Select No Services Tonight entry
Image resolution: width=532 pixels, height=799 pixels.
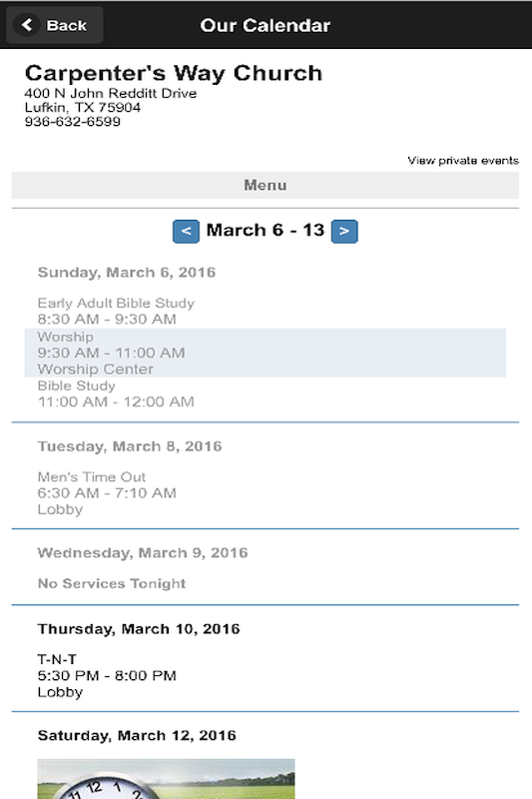tap(112, 583)
